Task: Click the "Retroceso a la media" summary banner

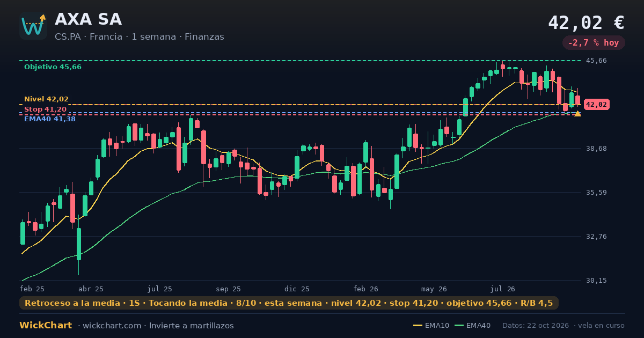Action: point(289,303)
